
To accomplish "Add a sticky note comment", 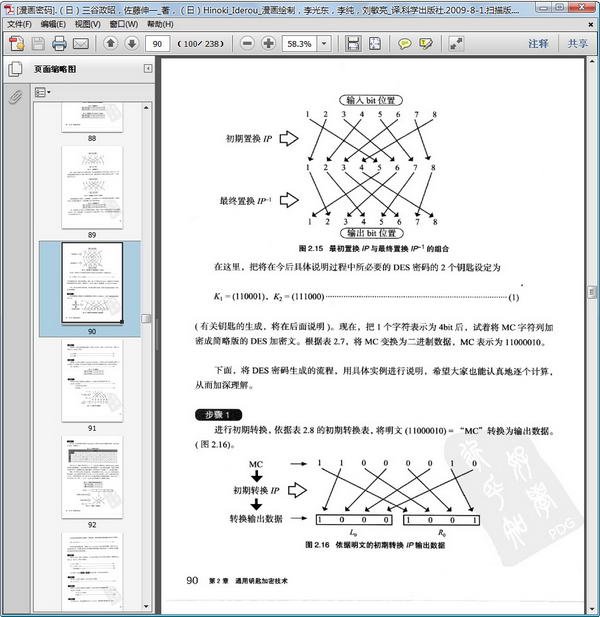I will click(404, 43).
